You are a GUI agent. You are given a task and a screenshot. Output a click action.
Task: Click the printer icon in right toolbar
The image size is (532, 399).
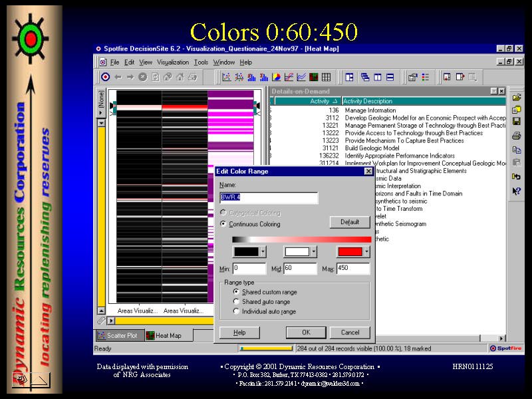(517, 136)
